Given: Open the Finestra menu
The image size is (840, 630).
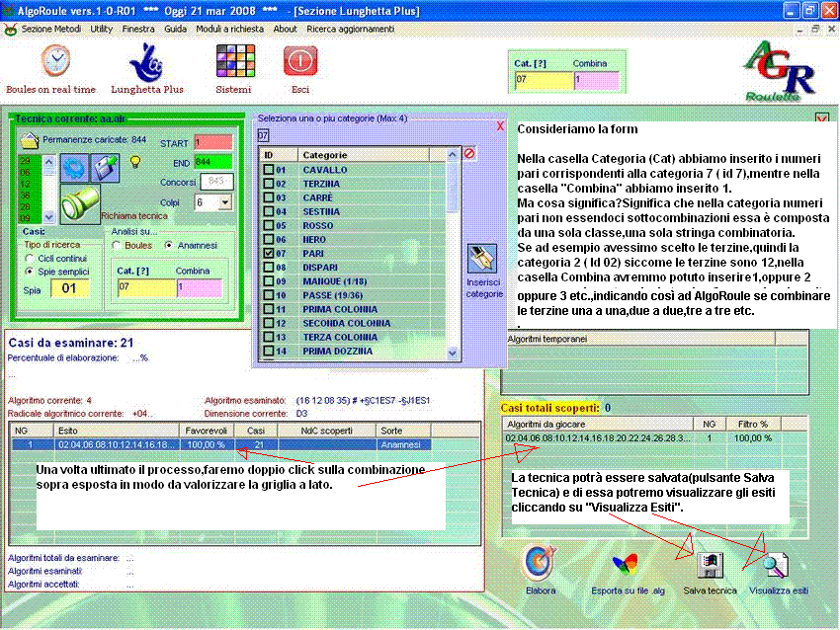Looking at the screenshot, I should (x=138, y=29).
